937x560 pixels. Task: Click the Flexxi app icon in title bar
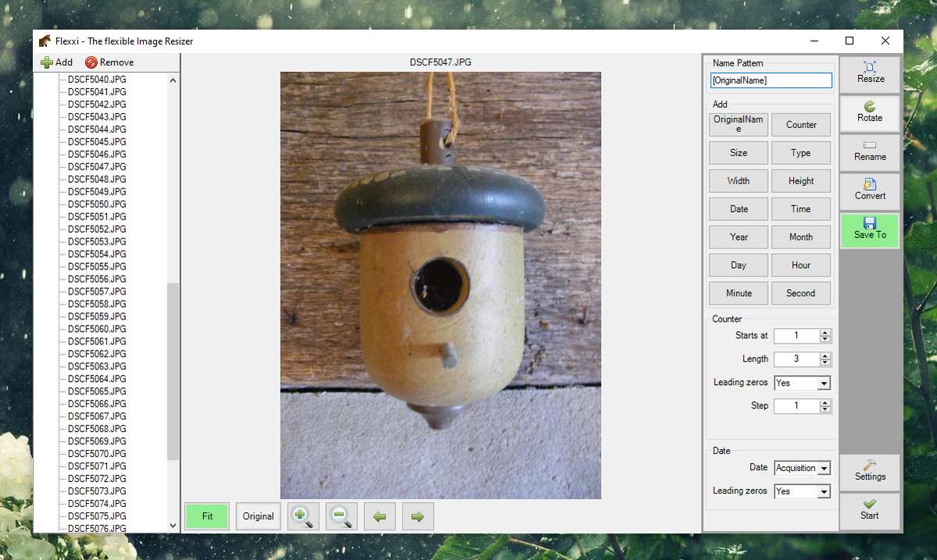pos(45,41)
